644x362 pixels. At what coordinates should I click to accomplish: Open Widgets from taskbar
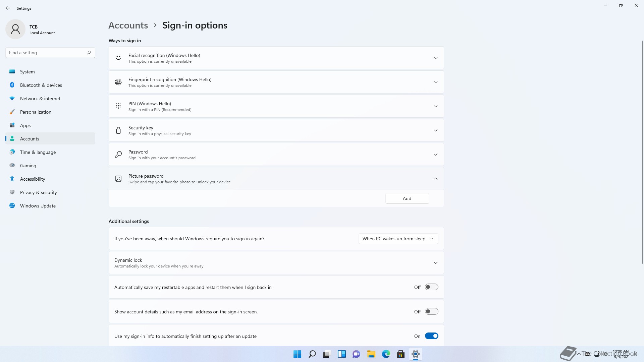pos(341,354)
